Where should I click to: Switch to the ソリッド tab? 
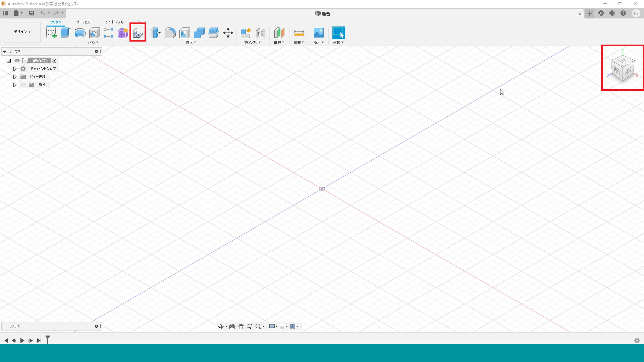pos(56,22)
